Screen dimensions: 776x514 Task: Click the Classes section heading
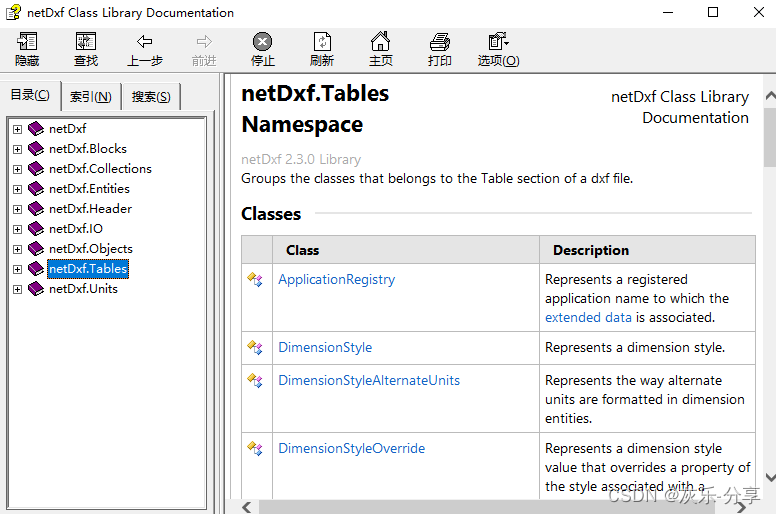coord(271,214)
